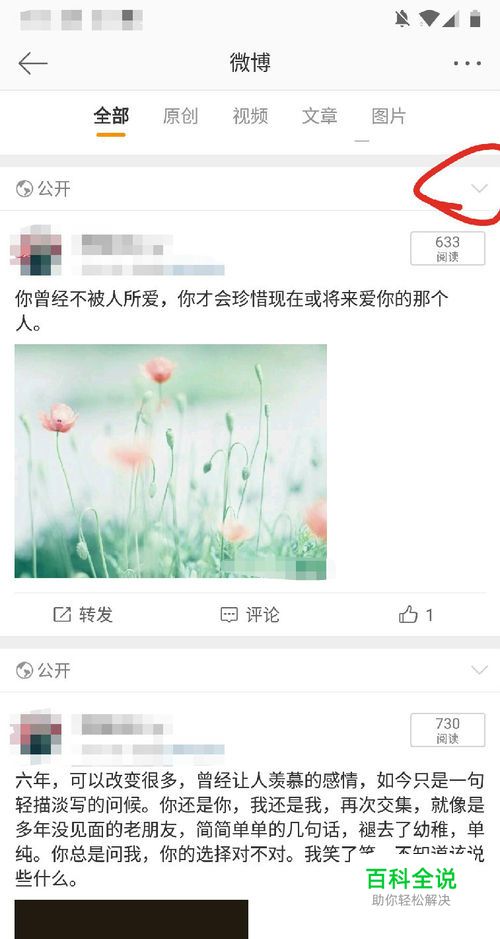Tap the 730 阅读 read count button
The height and width of the screenshot is (939, 500).
448,730
